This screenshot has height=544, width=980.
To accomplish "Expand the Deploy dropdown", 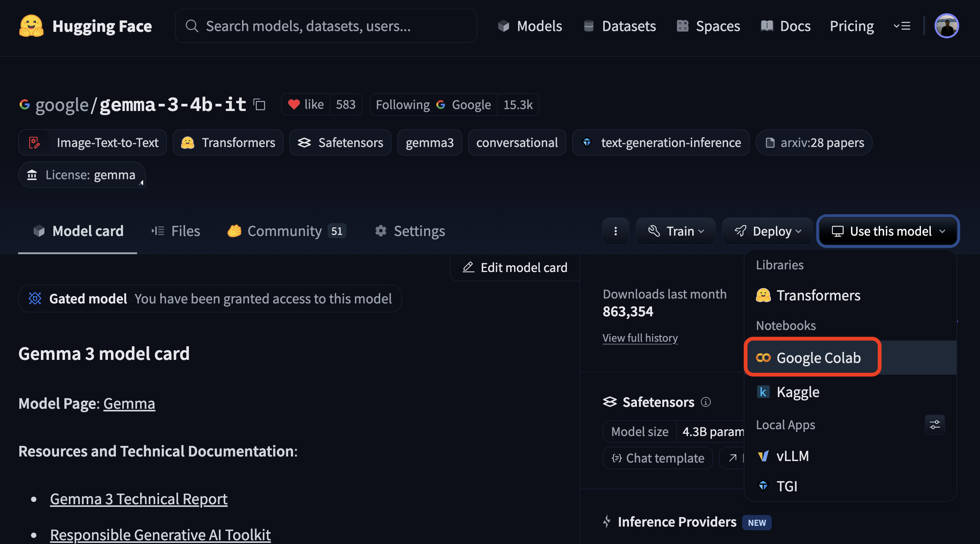I will (x=767, y=231).
